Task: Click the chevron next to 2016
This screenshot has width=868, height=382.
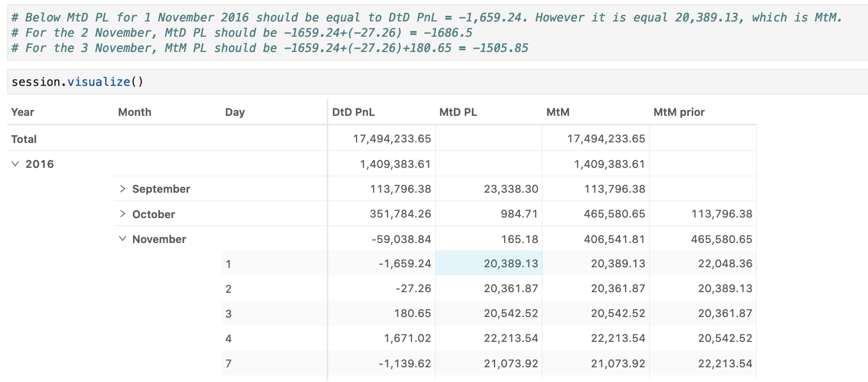Action: pos(14,164)
